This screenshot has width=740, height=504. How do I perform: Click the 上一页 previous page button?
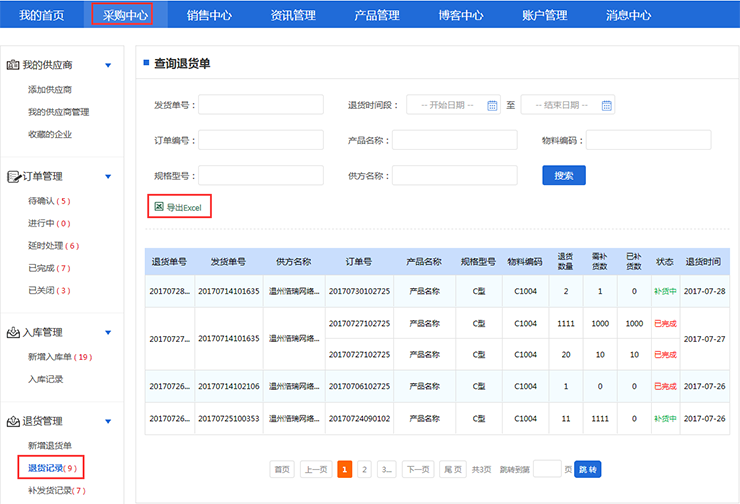(x=316, y=469)
